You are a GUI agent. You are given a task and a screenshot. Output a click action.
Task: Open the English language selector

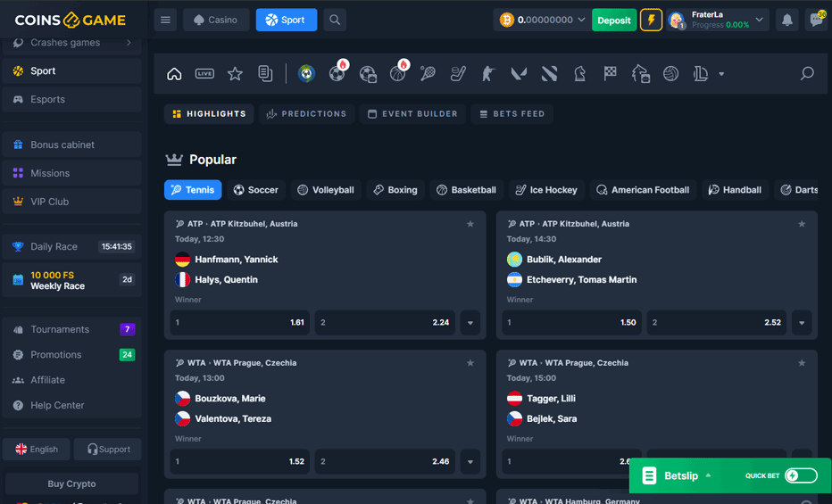point(36,450)
